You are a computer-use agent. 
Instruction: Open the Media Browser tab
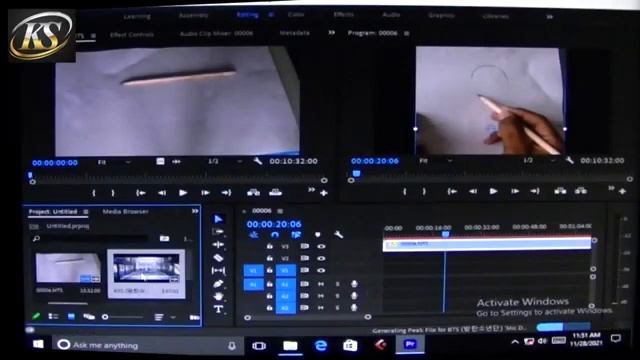[125, 211]
